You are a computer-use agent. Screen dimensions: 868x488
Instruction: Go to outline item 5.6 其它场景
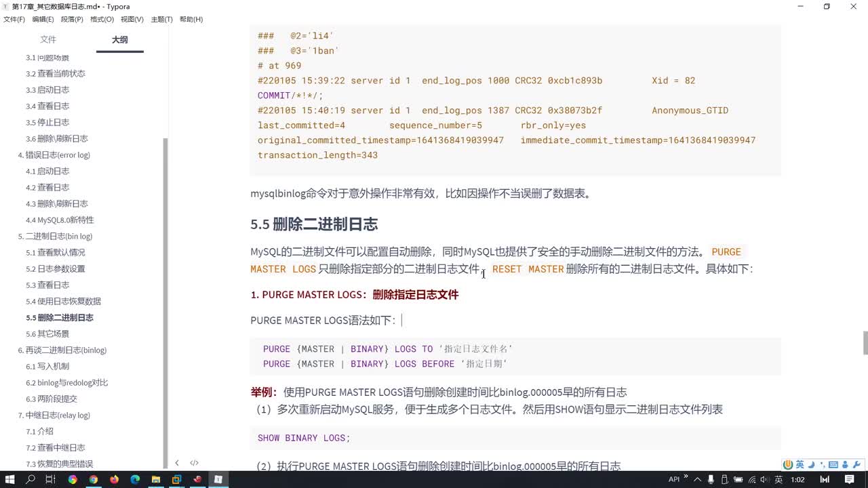coord(47,333)
